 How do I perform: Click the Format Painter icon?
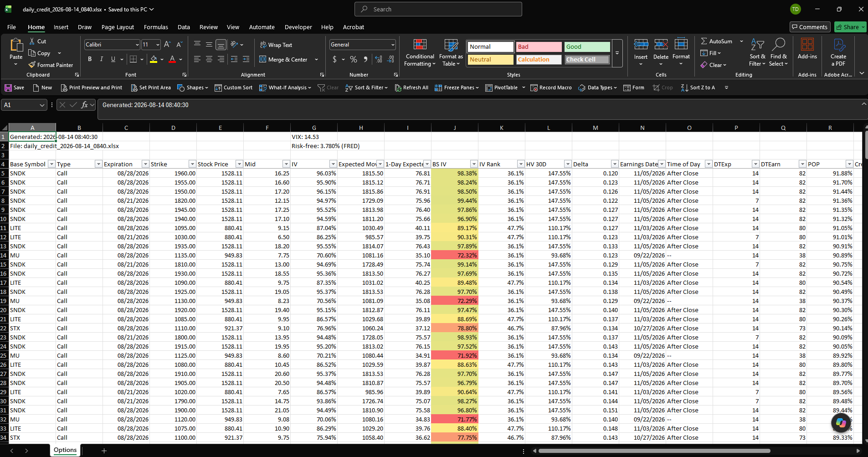(x=32, y=65)
